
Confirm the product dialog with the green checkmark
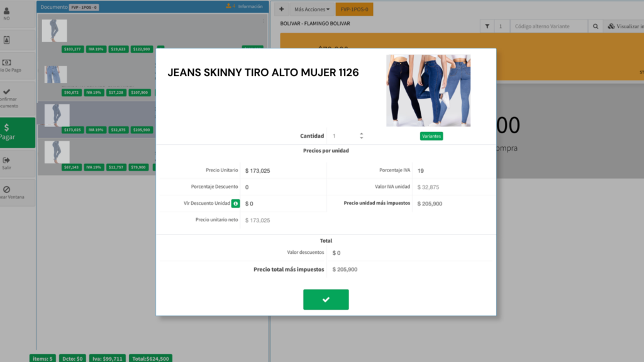click(326, 300)
